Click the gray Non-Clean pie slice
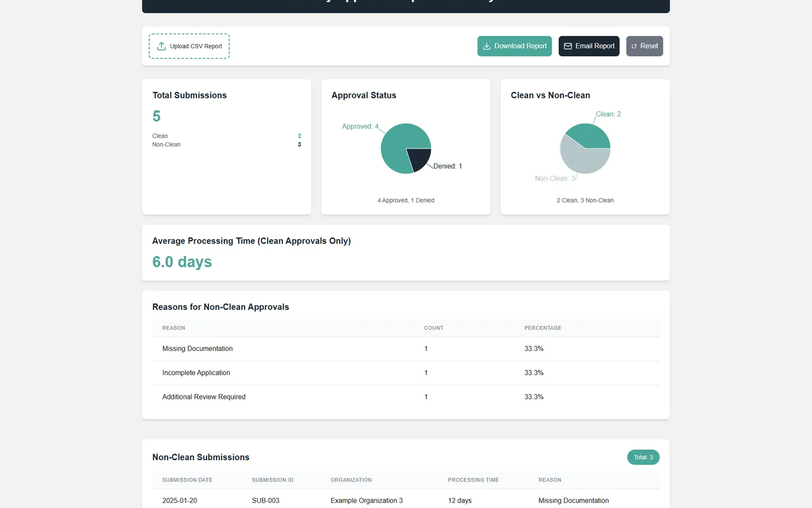 581,158
